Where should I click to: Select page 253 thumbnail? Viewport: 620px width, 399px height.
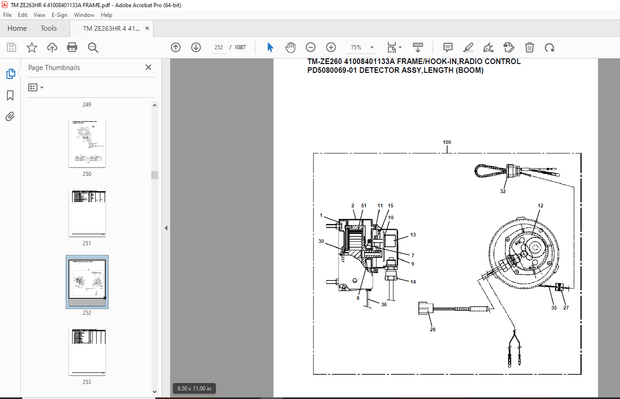87,352
